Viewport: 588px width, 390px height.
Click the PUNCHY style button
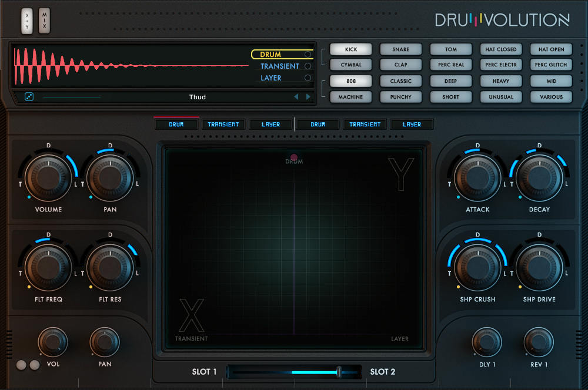click(400, 96)
